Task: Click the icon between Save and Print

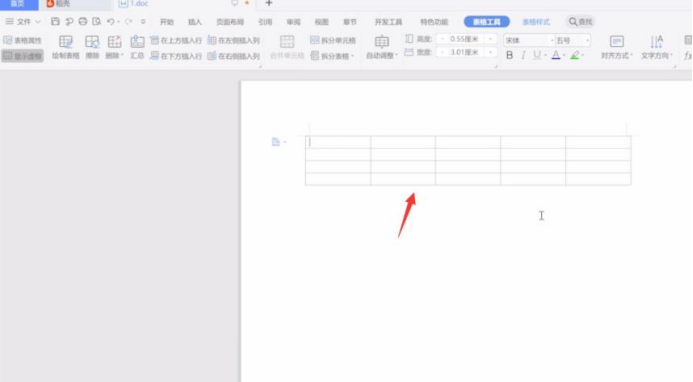Action: (69, 21)
